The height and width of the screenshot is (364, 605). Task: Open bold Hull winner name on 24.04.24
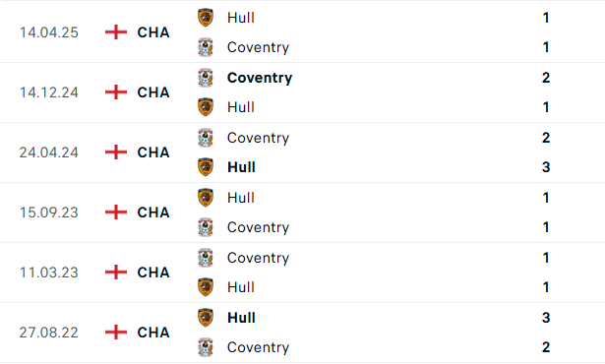[x=241, y=167]
